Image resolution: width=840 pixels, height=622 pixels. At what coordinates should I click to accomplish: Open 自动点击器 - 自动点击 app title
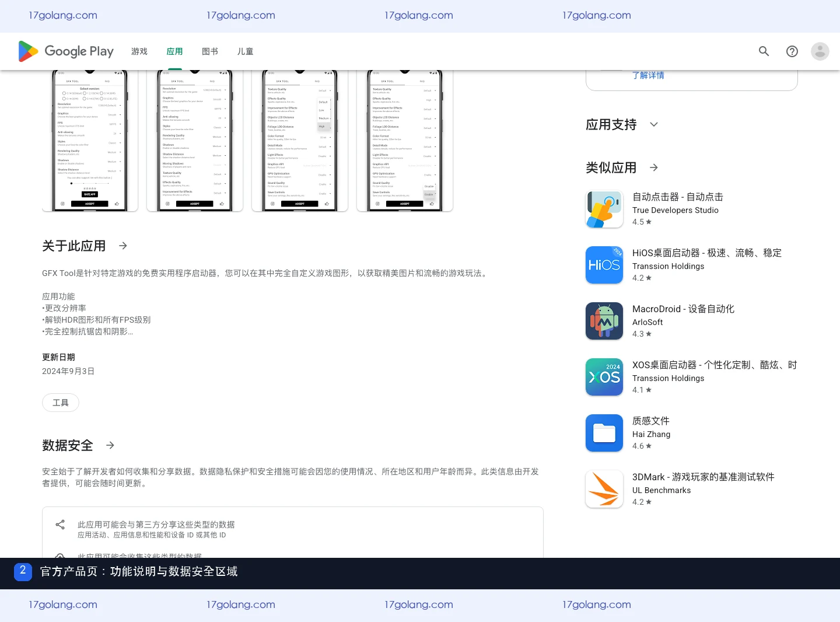pyautogui.click(x=678, y=197)
